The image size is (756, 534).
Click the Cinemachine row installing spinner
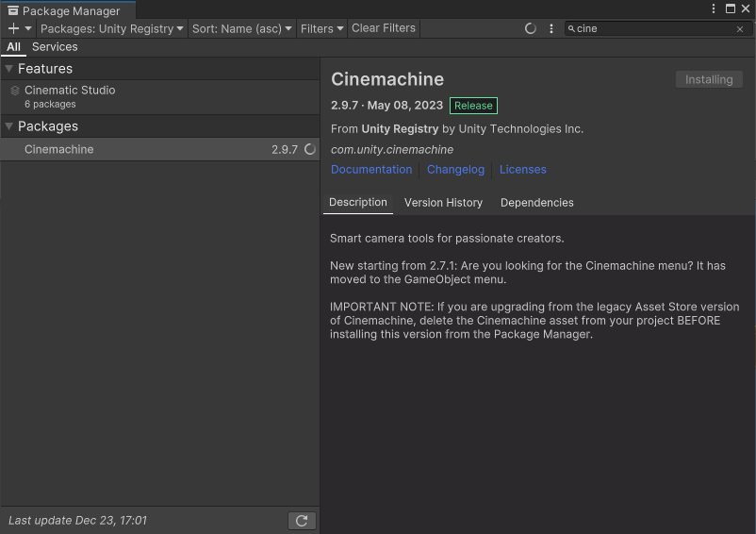pos(310,149)
